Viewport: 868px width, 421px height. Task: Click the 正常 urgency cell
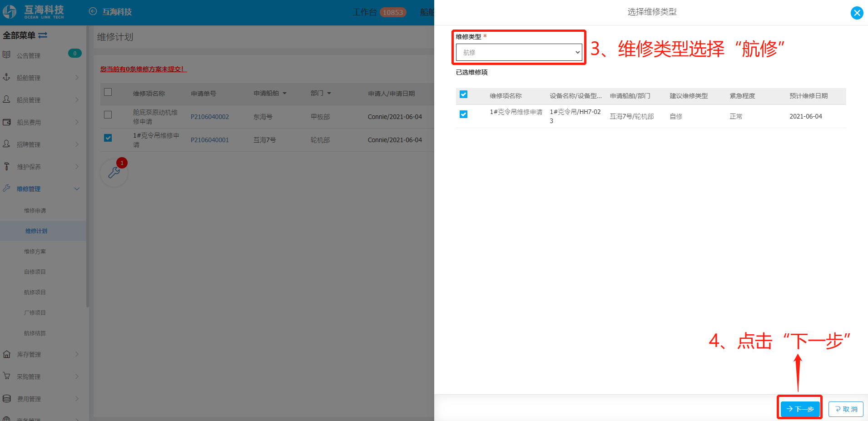coord(736,116)
